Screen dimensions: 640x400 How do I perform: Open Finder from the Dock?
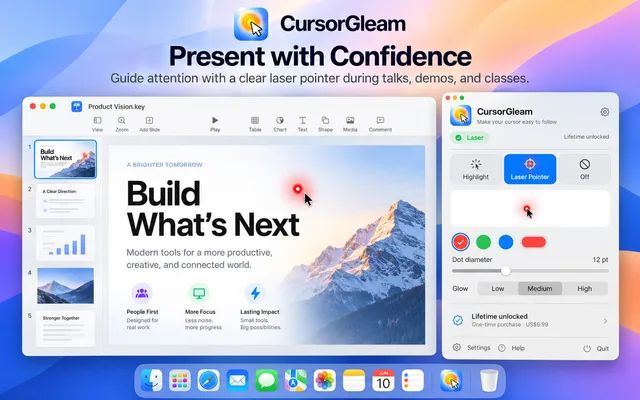tap(152, 380)
